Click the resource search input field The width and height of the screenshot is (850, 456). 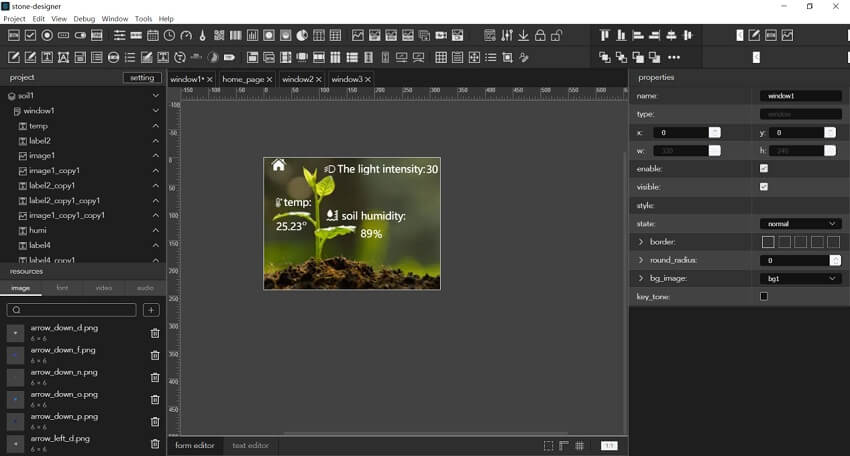point(72,310)
